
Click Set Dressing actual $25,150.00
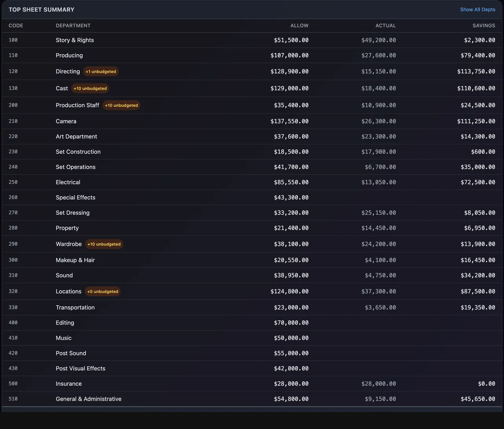tap(379, 213)
